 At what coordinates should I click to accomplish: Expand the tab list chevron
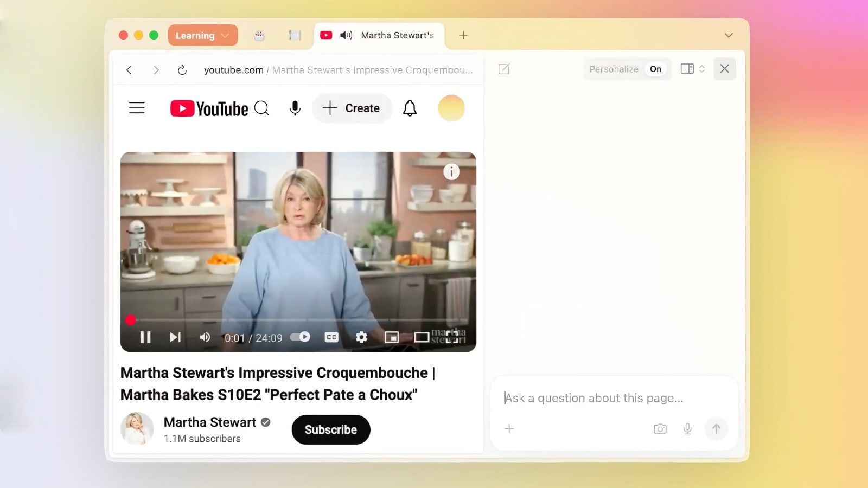pos(728,35)
